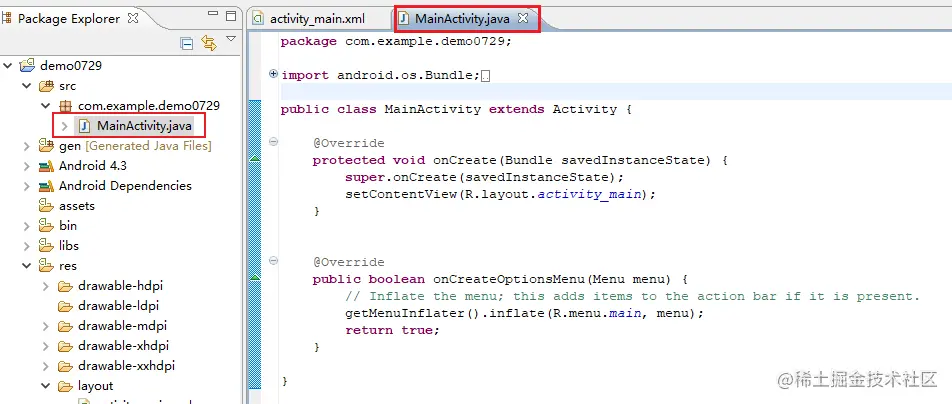The image size is (952, 404).
Task: Click the drawable-ldpi folder icon
Action: pyautogui.click(x=66, y=306)
